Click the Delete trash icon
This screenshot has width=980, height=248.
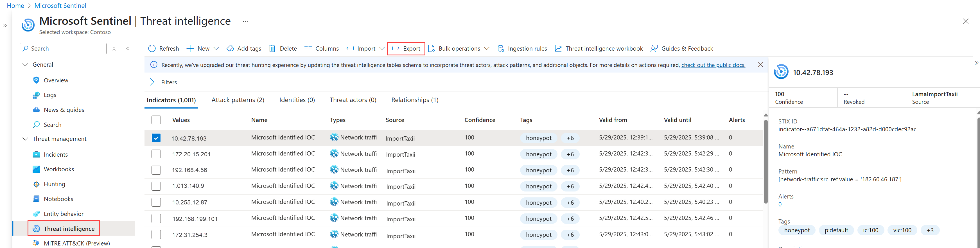point(272,48)
